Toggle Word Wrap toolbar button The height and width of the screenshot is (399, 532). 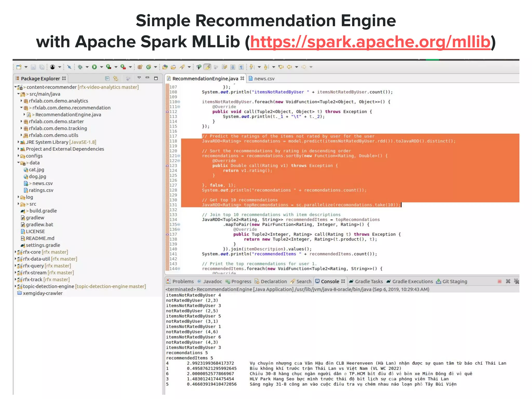pyautogui.click(x=224, y=67)
